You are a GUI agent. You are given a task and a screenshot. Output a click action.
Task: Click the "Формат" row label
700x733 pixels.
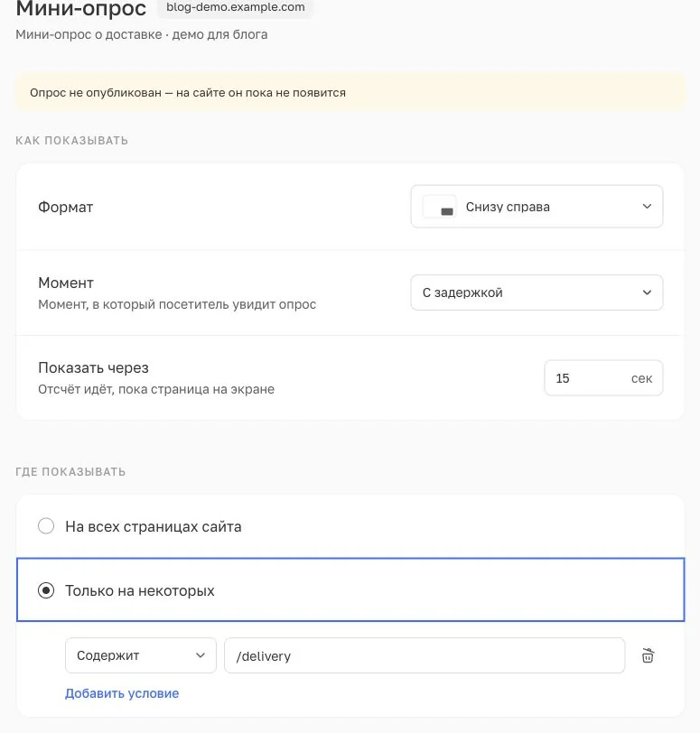tap(65, 207)
